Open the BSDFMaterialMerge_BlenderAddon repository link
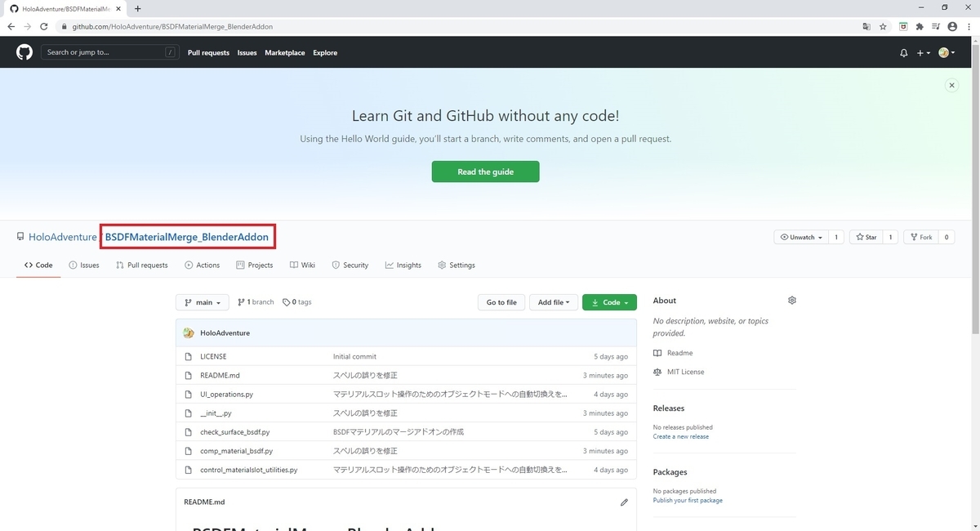 187,237
